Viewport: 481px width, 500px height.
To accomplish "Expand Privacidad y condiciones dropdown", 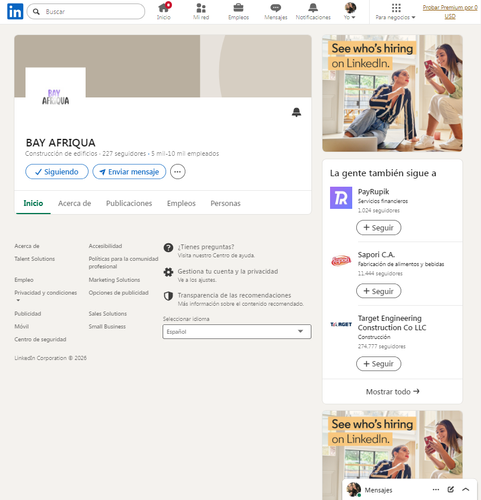I will 45,295.
